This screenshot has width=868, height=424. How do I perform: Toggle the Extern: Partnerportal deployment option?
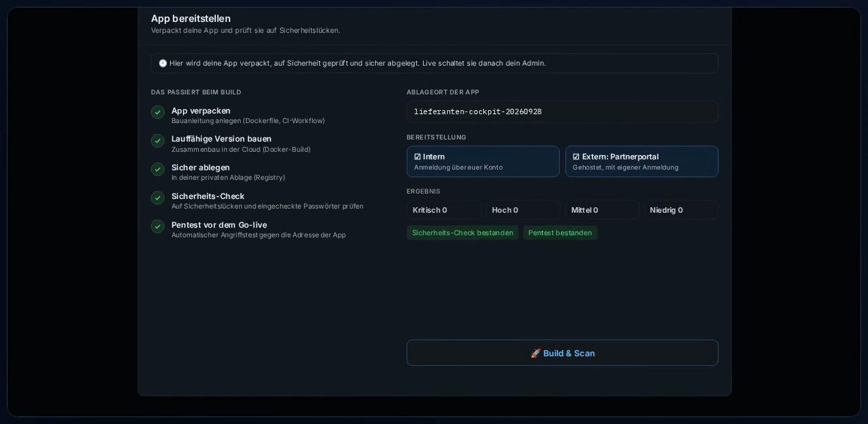pyautogui.click(x=642, y=161)
